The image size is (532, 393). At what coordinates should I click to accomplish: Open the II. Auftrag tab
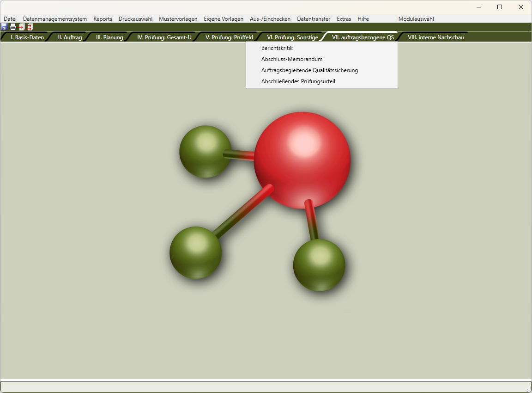70,37
